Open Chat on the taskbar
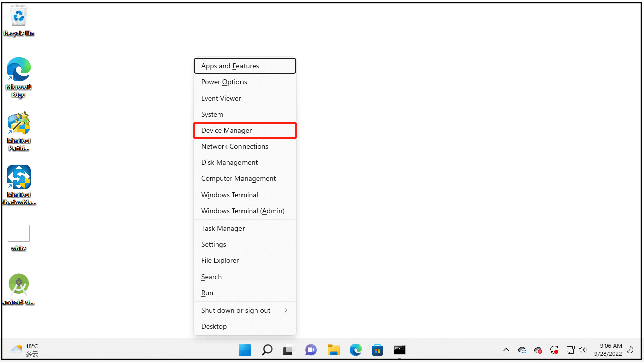The width and height of the screenshot is (644, 362). point(311,350)
